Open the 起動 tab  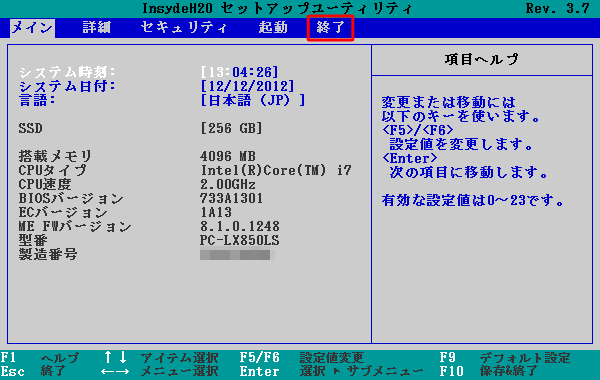coord(273,28)
